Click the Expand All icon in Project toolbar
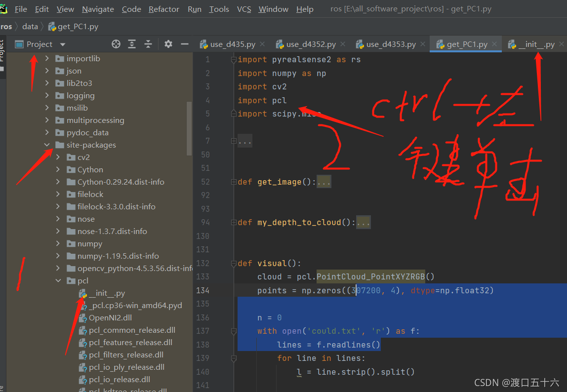Image resolution: width=567 pixels, height=392 pixels. pos(132,44)
